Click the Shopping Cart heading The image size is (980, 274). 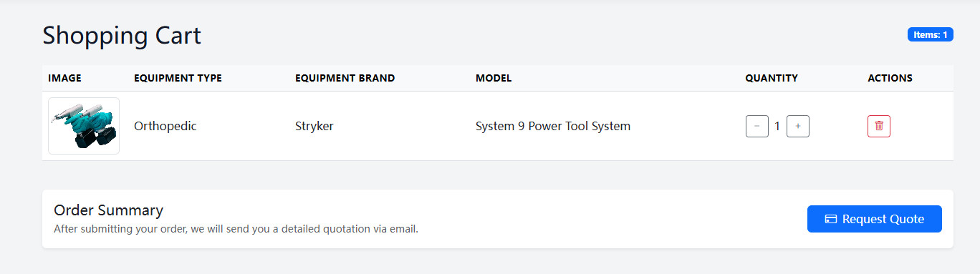point(122,35)
